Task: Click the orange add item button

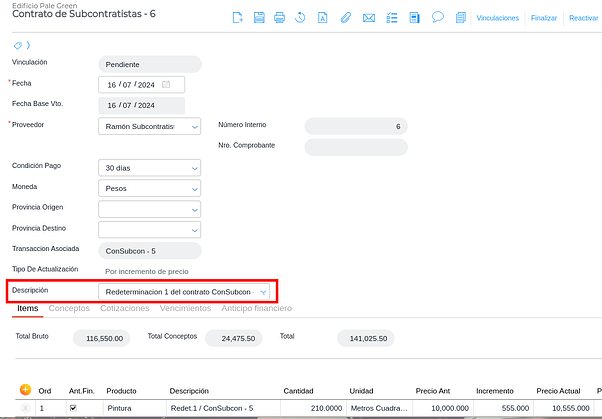Action: [25, 389]
